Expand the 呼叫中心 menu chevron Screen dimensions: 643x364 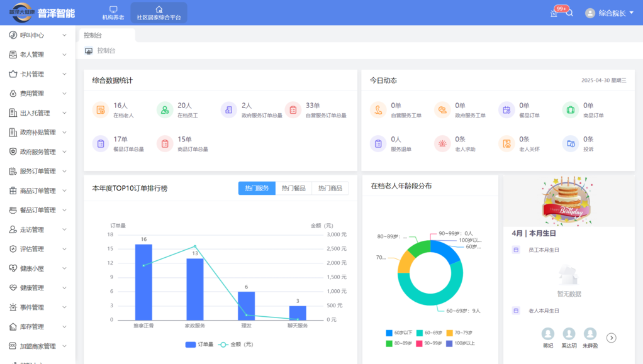[x=64, y=35]
